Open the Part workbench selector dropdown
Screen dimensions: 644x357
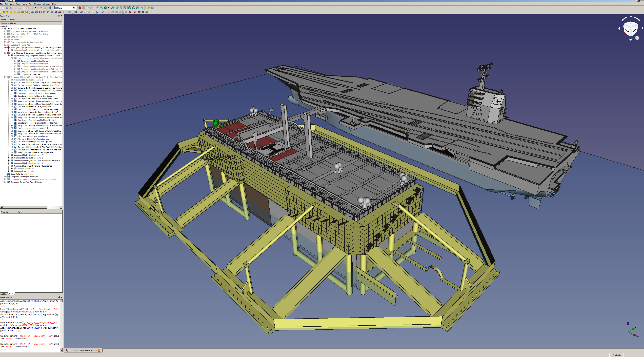pyautogui.click(x=74, y=8)
